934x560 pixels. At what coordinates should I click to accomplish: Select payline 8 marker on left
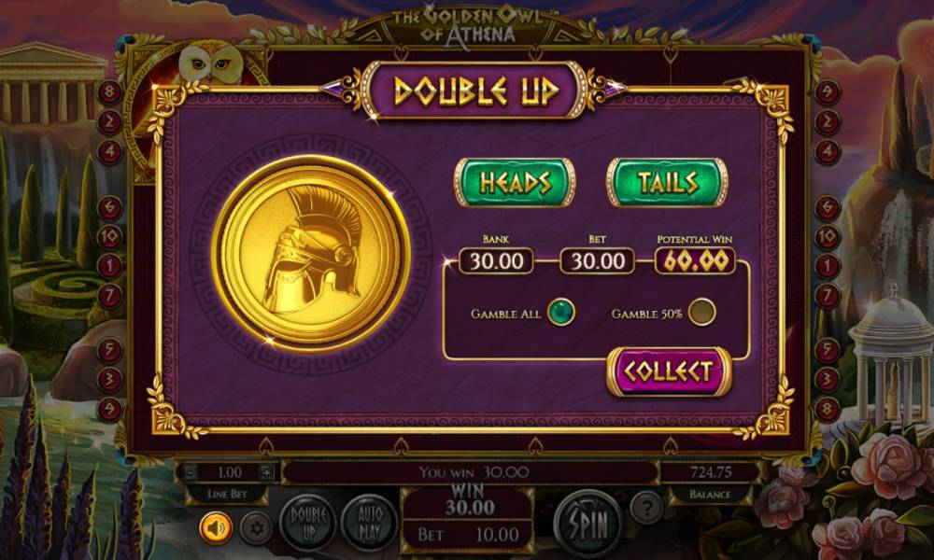click(109, 92)
